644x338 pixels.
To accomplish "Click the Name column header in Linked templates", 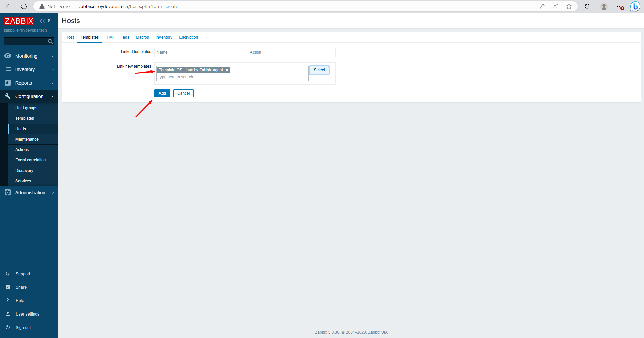I will [162, 52].
